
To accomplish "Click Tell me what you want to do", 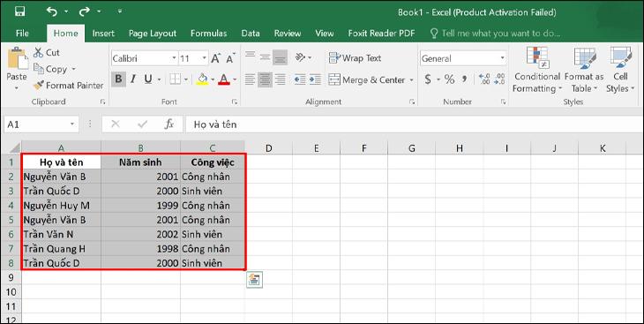I will [495, 34].
